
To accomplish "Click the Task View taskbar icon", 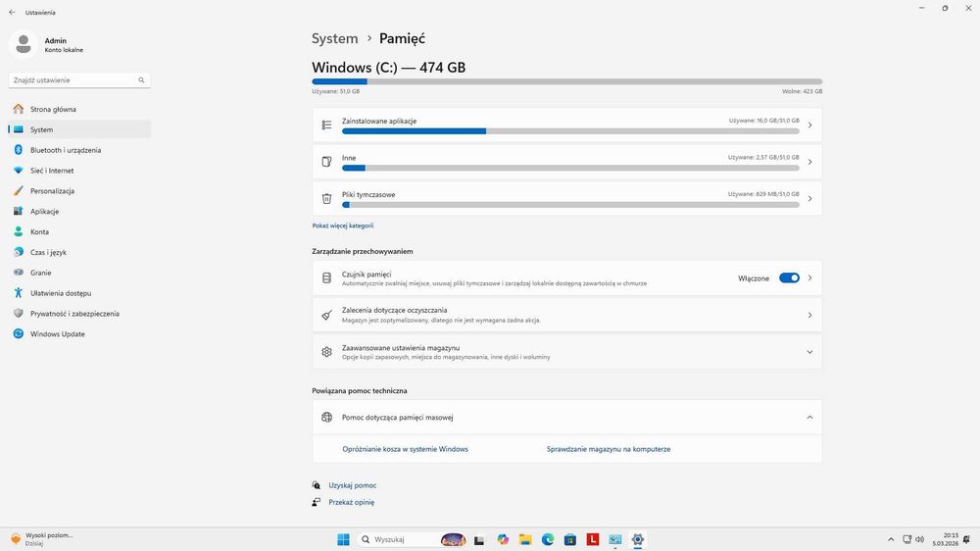I will [x=479, y=540].
